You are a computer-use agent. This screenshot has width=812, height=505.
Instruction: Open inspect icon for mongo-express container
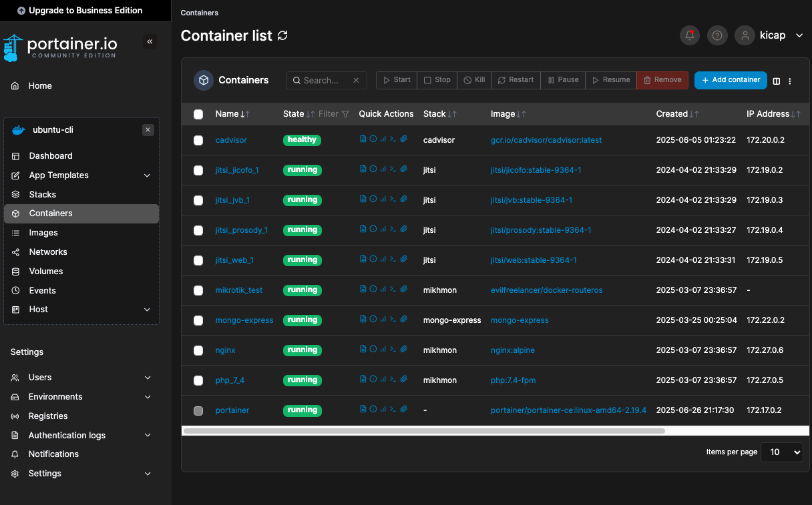[x=373, y=320]
